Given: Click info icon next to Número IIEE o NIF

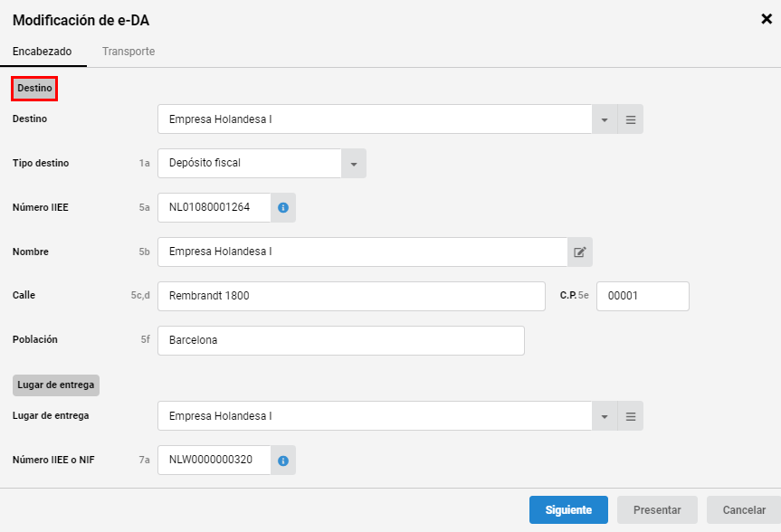Looking at the screenshot, I should point(283,461).
